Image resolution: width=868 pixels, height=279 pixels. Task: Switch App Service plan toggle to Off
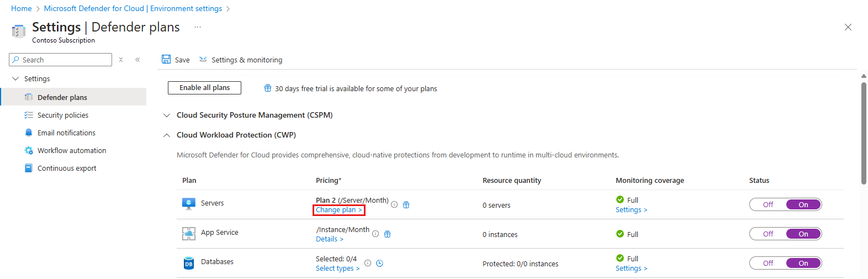click(768, 234)
